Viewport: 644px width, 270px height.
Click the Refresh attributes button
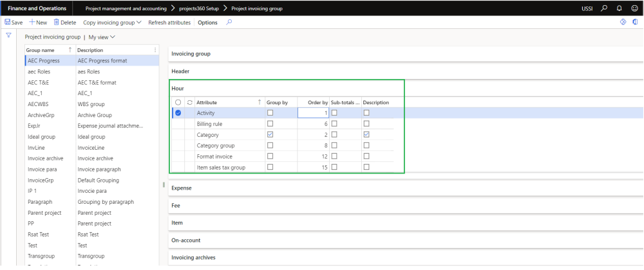click(169, 22)
